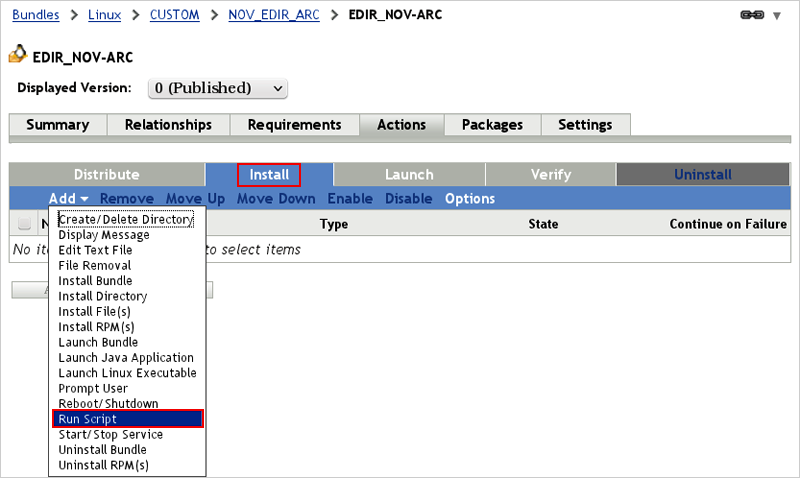Expand the Add dropdown menu
This screenshot has width=800, height=478.
(69, 199)
